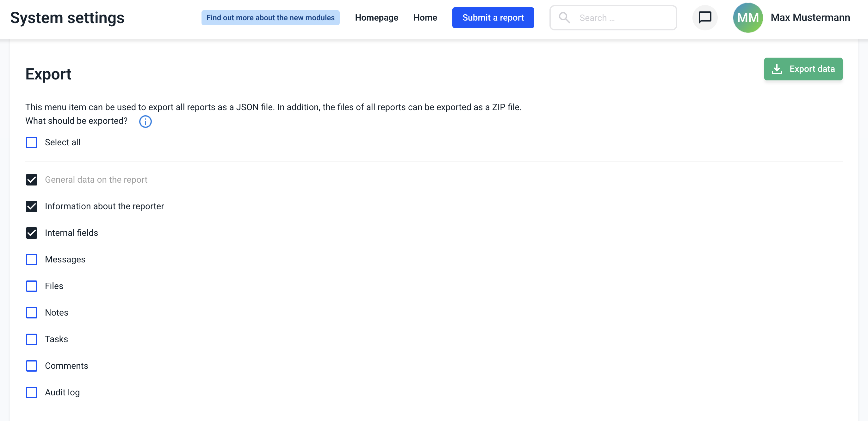Click the download icon in Export data
The image size is (868, 421).
point(777,69)
